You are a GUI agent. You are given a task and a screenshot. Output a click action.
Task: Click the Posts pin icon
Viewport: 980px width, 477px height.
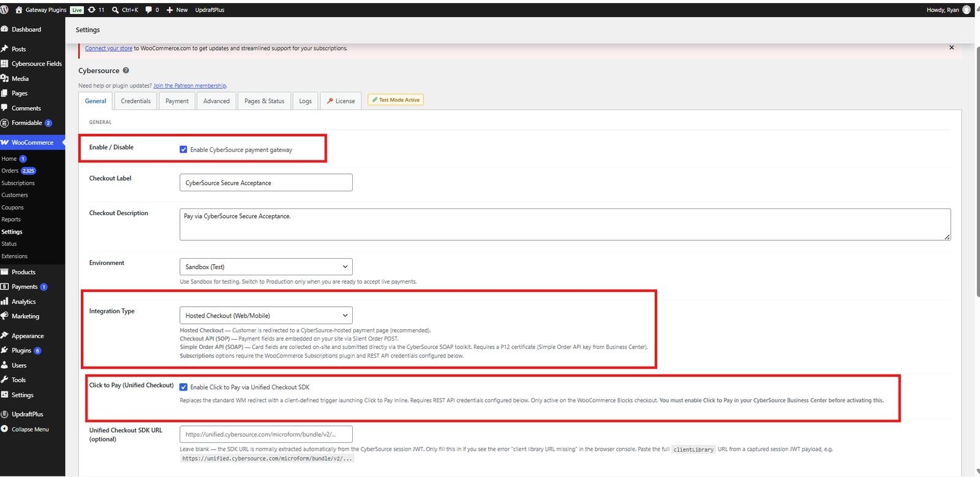click(x=4, y=49)
